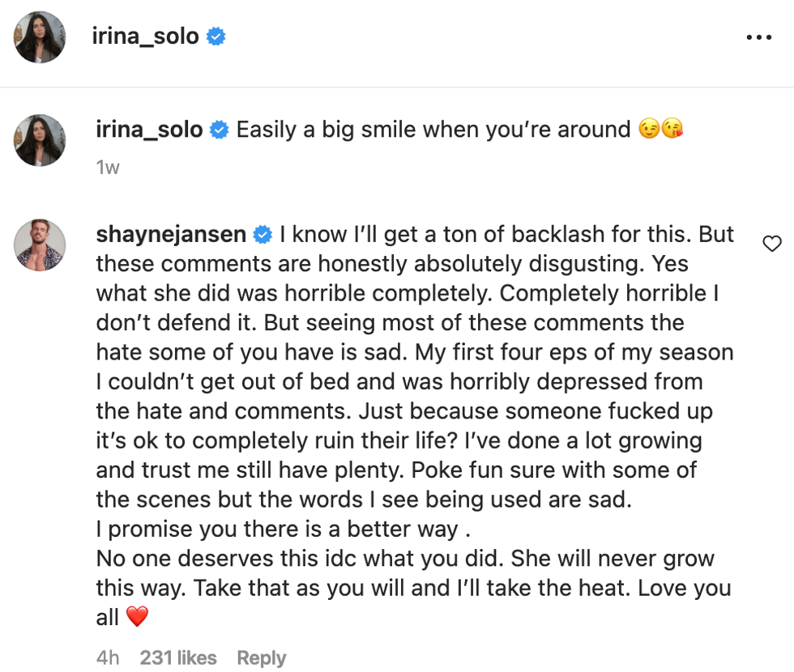Click the verified badge next to shaynejansen
Viewport: 794px width, 672px height.
pos(261,234)
